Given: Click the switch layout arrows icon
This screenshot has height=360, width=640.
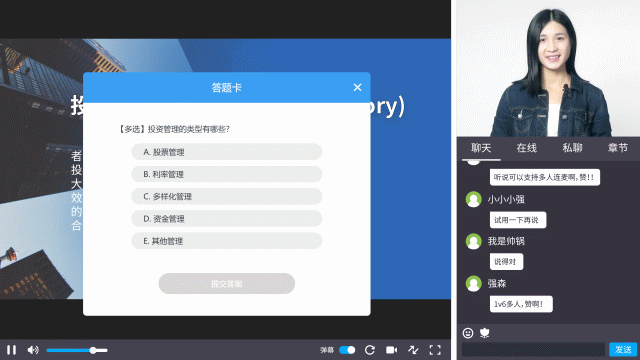Looking at the screenshot, I should 413,350.
